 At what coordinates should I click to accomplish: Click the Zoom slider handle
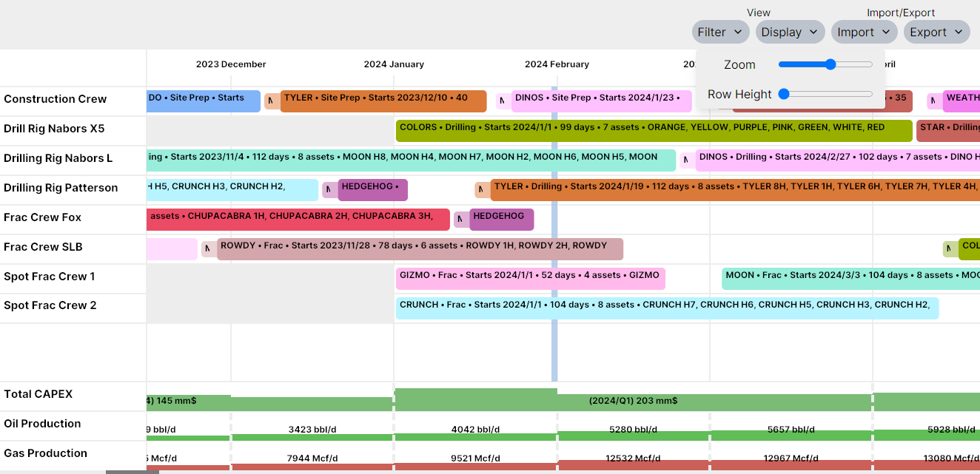tap(830, 64)
